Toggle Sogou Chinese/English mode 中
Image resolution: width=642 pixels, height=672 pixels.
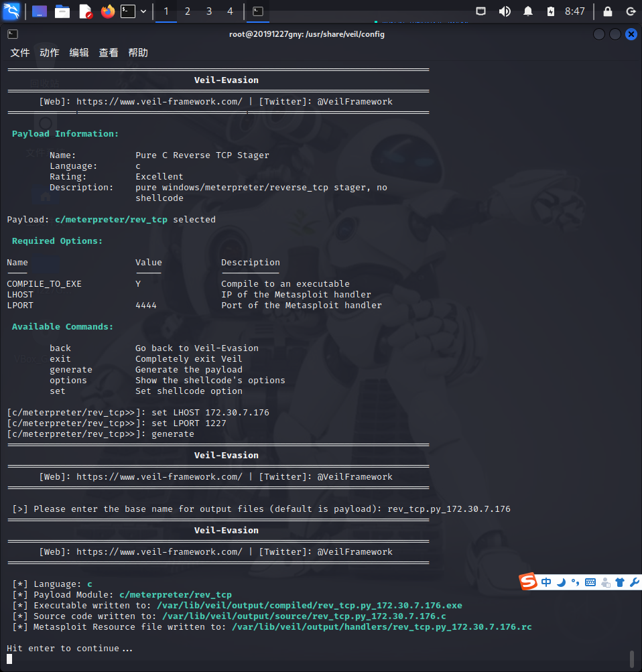[546, 582]
